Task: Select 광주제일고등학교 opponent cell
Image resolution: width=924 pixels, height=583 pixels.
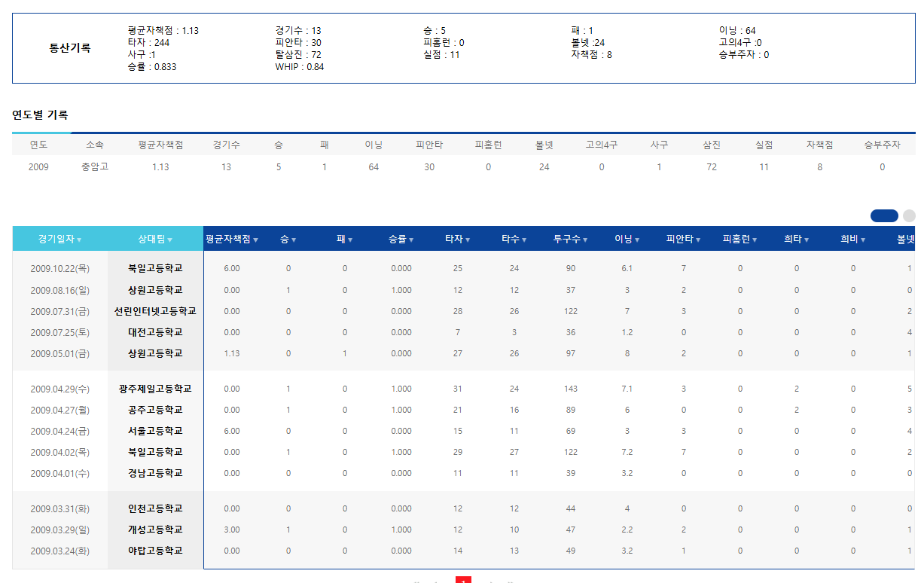Action: (x=155, y=389)
